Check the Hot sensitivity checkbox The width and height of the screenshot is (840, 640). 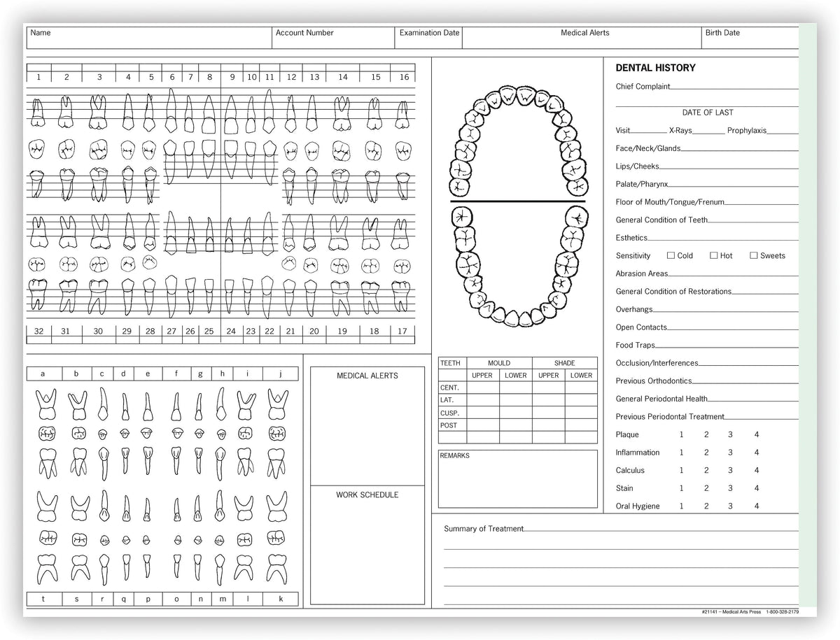(x=714, y=255)
